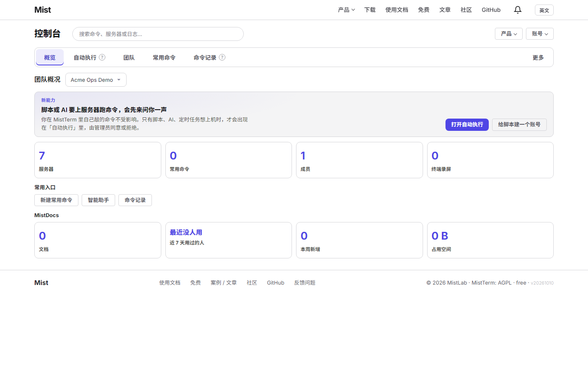Switch language with the 英文 button
The height and width of the screenshot is (368, 588).
click(544, 10)
